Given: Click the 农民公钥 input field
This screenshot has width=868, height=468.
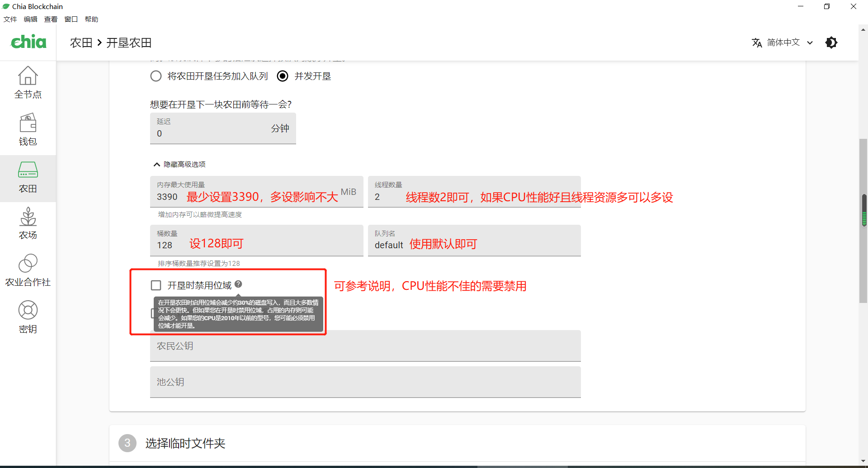Looking at the screenshot, I should pyautogui.click(x=365, y=346).
